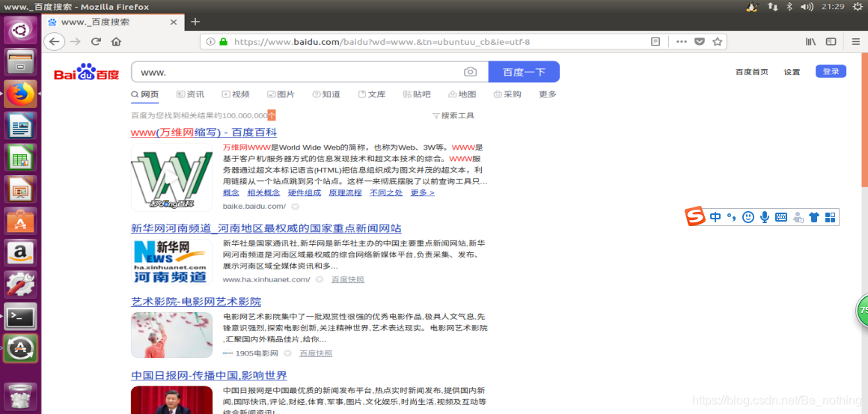The width and height of the screenshot is (868, 414).
Task: Open the Firefox hamburger menu
Action: (x=856, y=41)
